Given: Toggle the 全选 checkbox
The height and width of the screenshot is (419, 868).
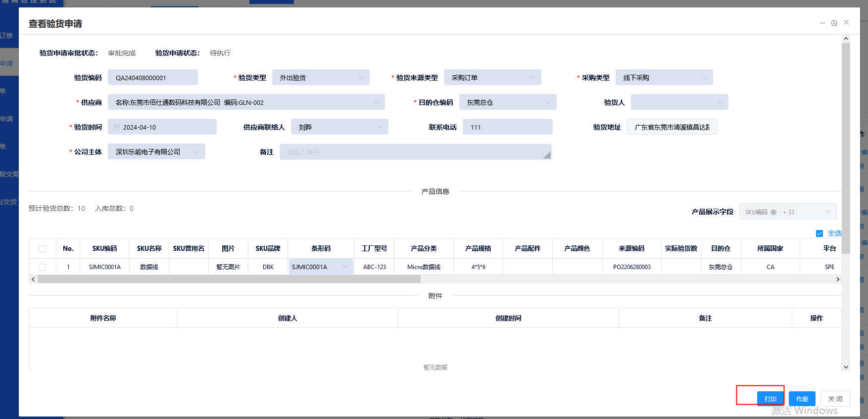Looking at the screenshot, I should 820,233.
